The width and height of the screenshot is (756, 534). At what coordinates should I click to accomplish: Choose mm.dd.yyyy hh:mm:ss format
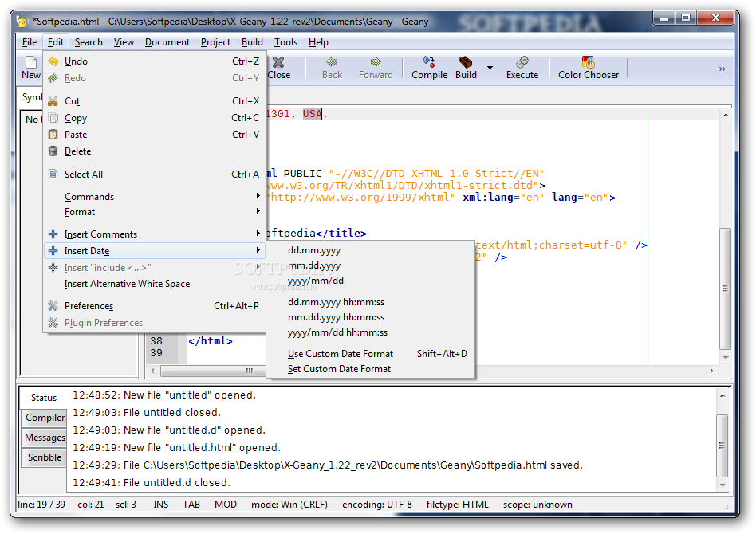coord(370,317)
